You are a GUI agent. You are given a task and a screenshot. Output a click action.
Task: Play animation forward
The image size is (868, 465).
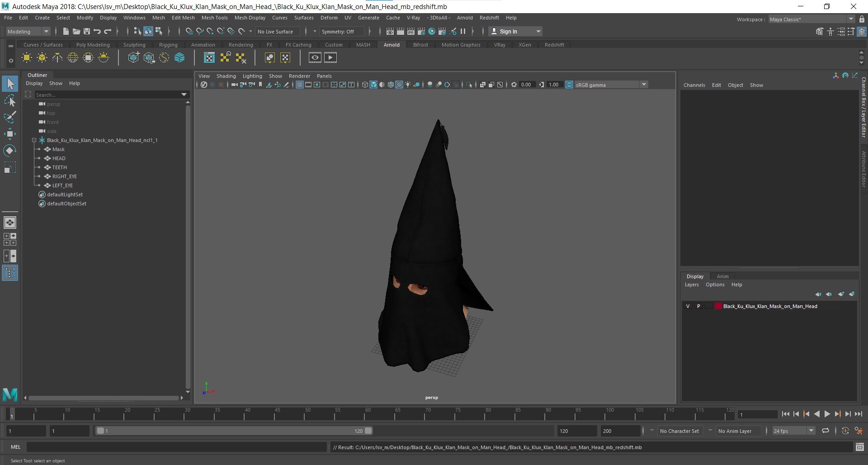tap(827, 414)
